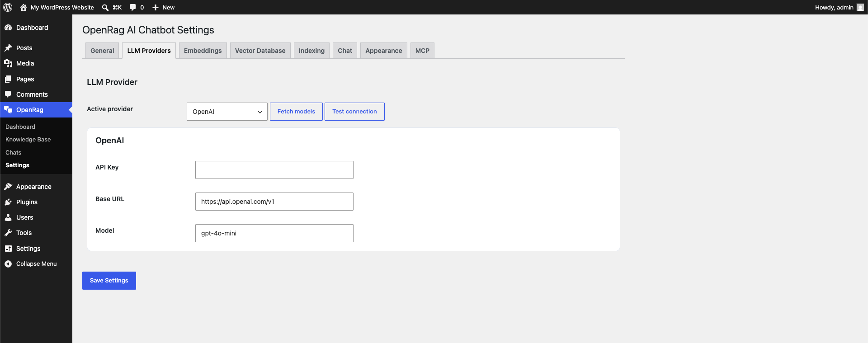Screen dimensions: 868x343
Task: Switch to the Vector Database tab
Action: tap(260, 51)
